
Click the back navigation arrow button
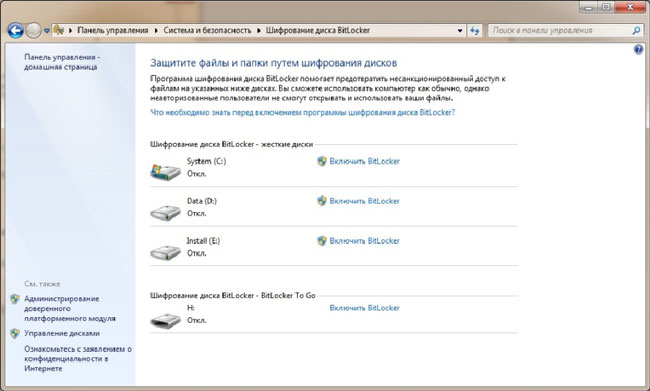tap(15, 30)
